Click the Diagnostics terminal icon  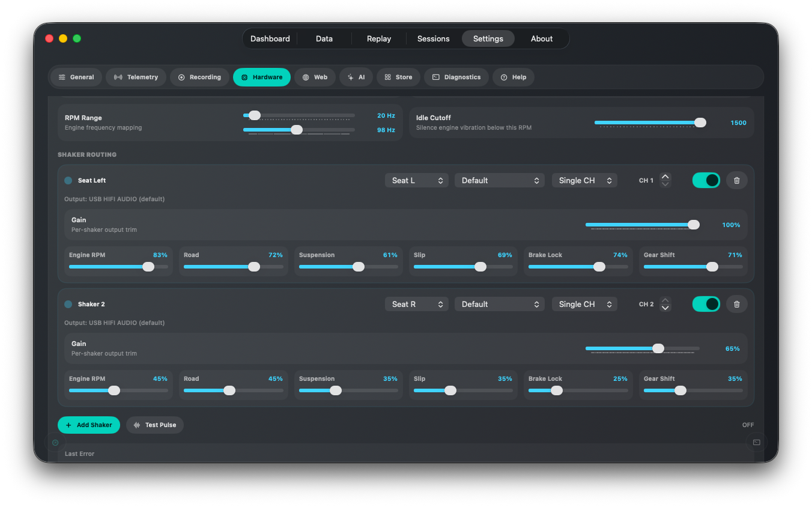[x=436, y=77]
